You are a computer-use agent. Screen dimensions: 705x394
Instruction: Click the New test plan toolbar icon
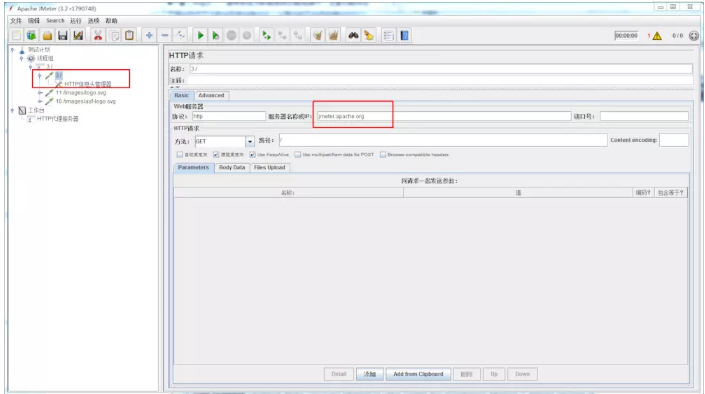tap(17, 36)
